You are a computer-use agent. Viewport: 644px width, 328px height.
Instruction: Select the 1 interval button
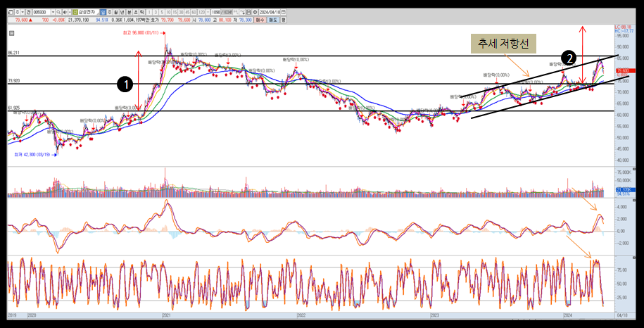click(x=149, y=12)
